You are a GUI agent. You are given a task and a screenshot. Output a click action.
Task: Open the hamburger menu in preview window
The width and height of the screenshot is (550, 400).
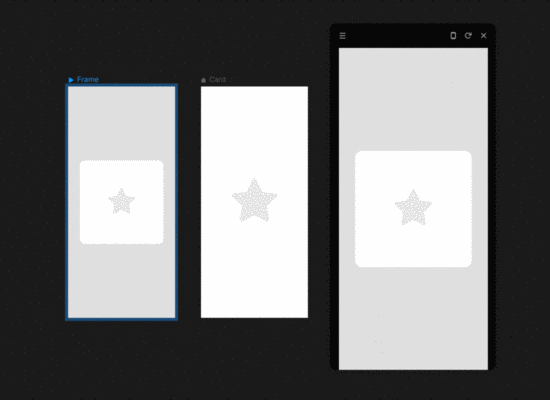click(342, 36)
